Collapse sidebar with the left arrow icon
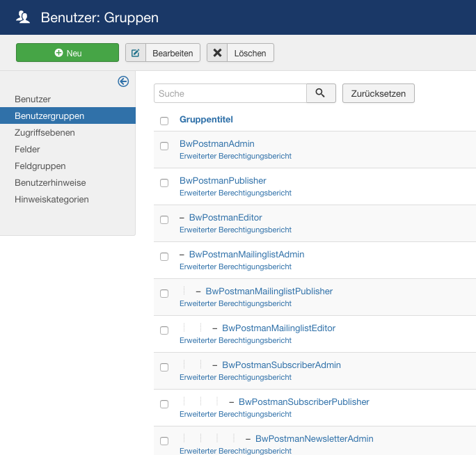The image size is (476, 455). (123, 82)
